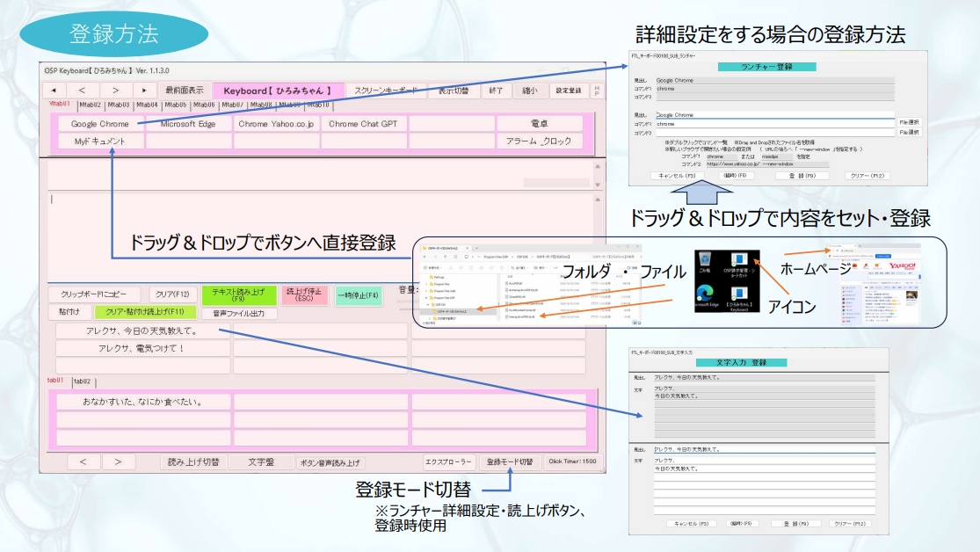This screenshot has height=552, width=980.
Task: Launch Microsoft Edge from the launcher
Action: [188, 124]
